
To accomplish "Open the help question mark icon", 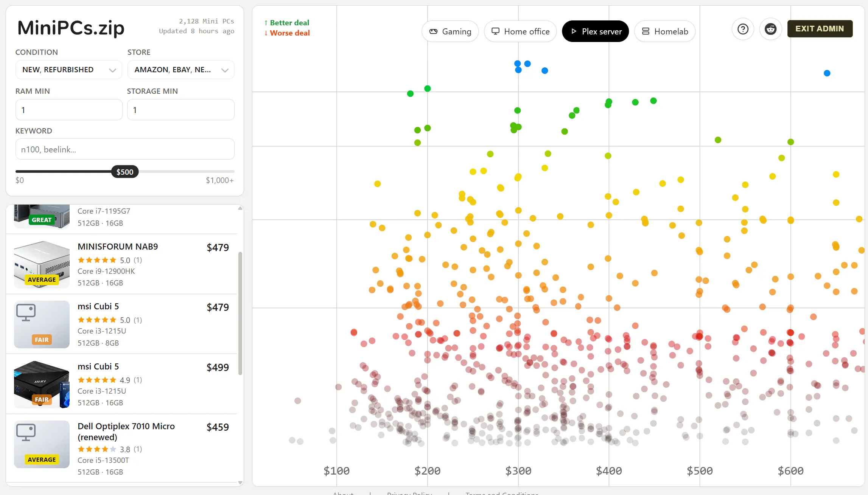I will [x=743, y=29].
